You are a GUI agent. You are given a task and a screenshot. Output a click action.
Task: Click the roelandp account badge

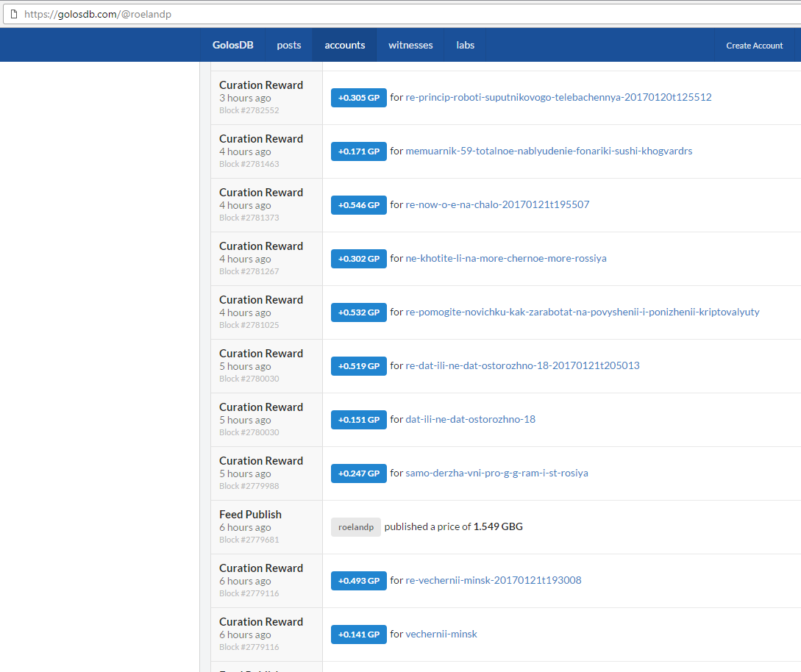(355, 527)
